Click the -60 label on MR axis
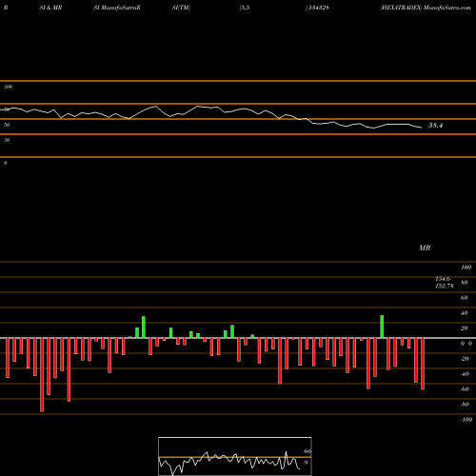Image resolution: width=476 pixels, height=476 pixels. click(x=465, y=389)
